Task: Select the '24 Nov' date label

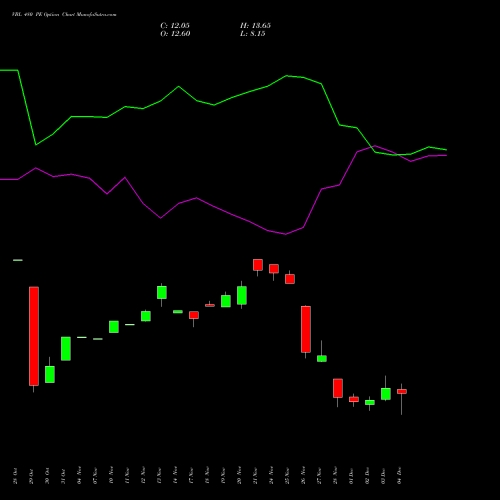Action: pyautogui.click(x=271, y=475)
